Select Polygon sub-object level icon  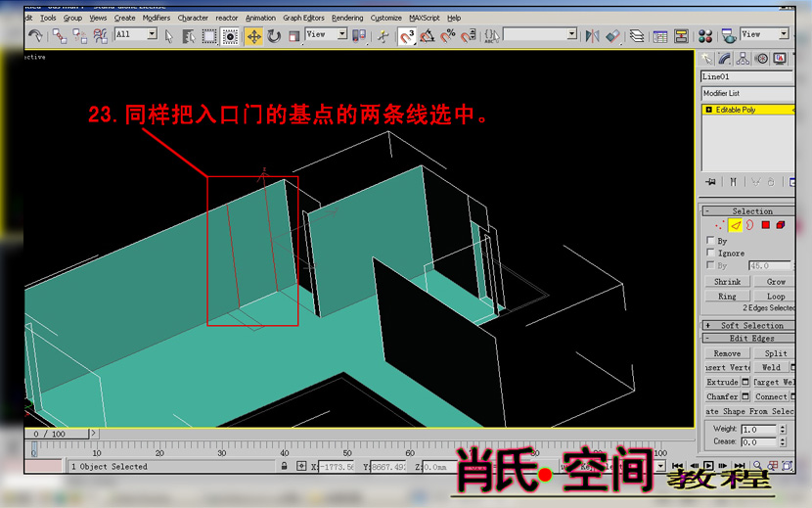[765, 225]
